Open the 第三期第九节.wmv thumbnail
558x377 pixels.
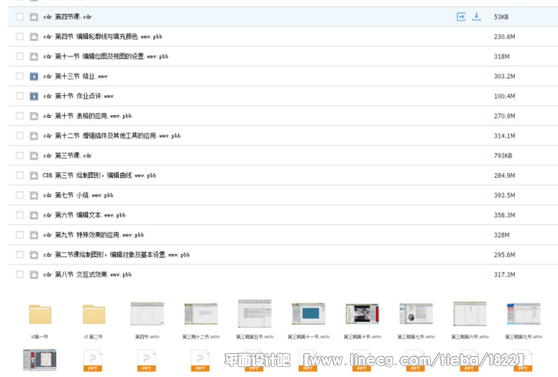[x=523, y=314]
